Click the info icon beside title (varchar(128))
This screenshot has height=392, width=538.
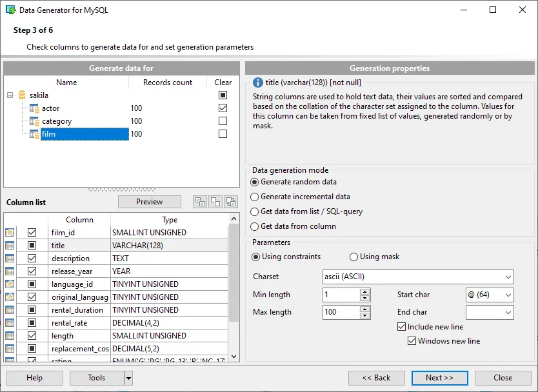coord(258,83)
